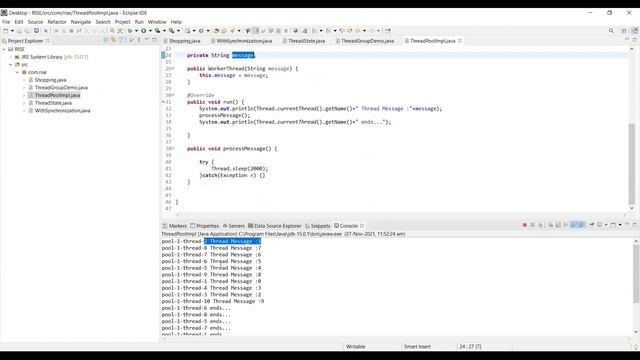Select ThreadState.java in Project Explorer
This screenshot has height=360, width=640.
53,103
